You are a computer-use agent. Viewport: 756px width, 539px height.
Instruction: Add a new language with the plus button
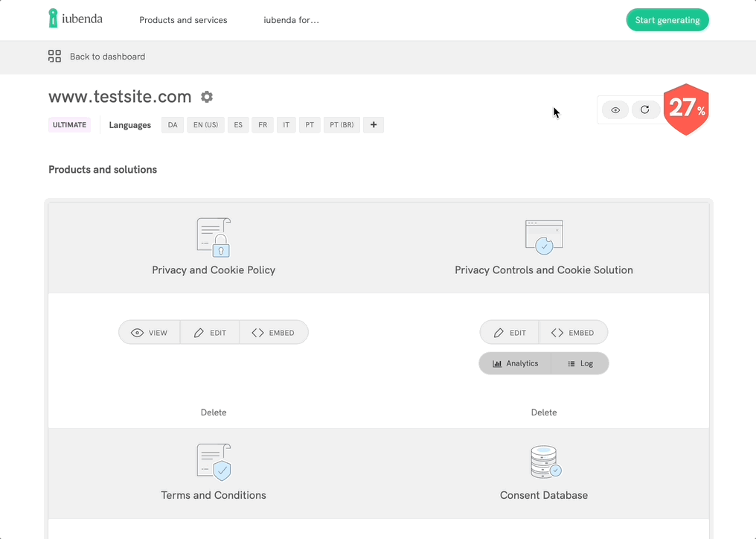pos(373,124)
